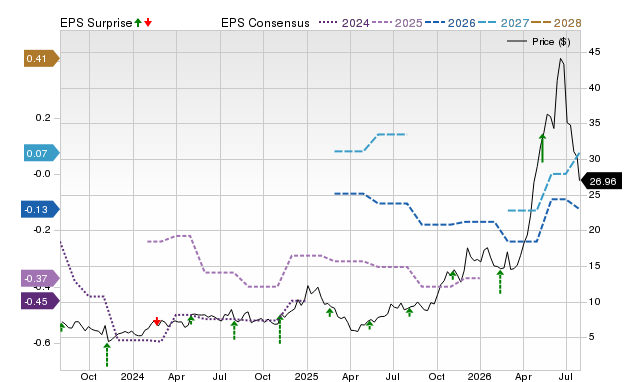
Task: Click the 10 label on the price axis
Action: coord(594,302)
